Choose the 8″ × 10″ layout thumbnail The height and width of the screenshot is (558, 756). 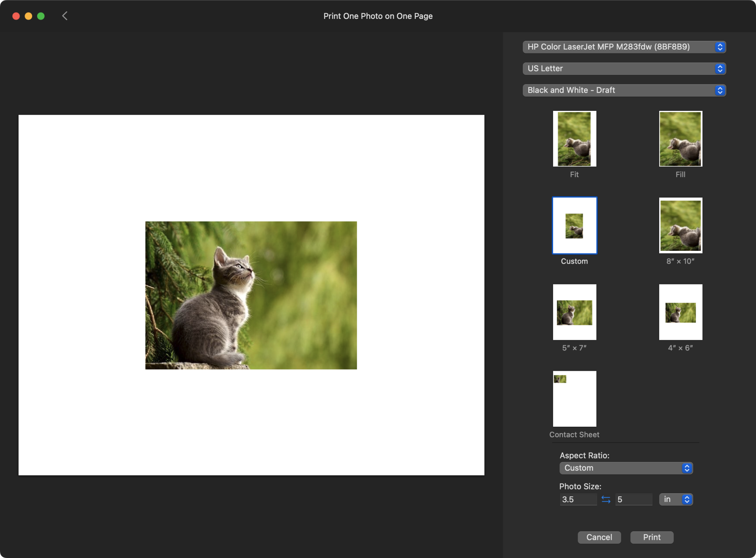click(680, 225)
